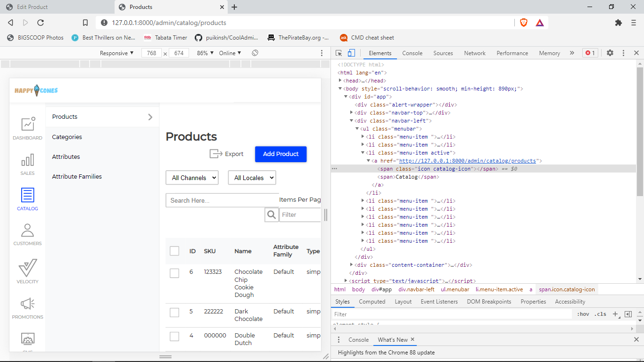Expand the content-container div node

click(352, 265)
